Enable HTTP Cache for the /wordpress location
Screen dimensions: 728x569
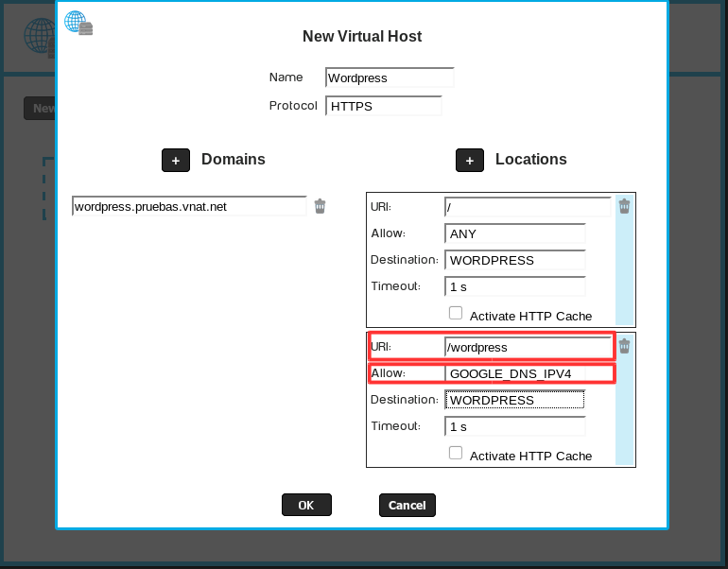(x=456, y=453)
